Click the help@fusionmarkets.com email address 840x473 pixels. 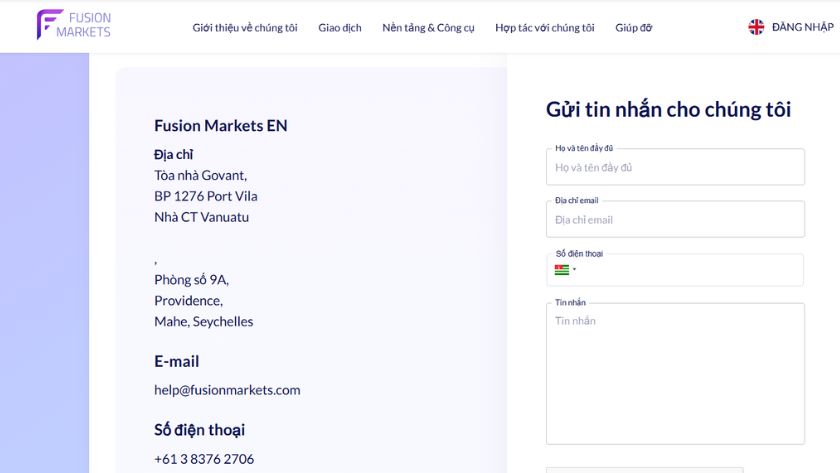coord(227,390)
